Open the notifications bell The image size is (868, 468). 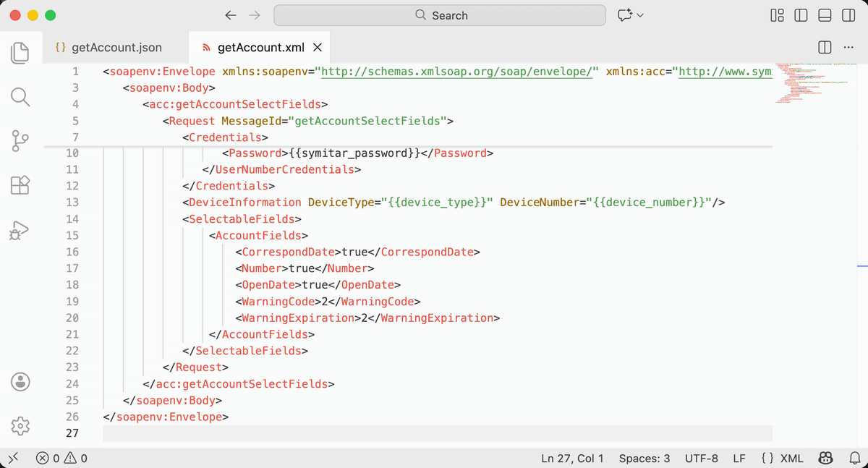tap(854, 458)
